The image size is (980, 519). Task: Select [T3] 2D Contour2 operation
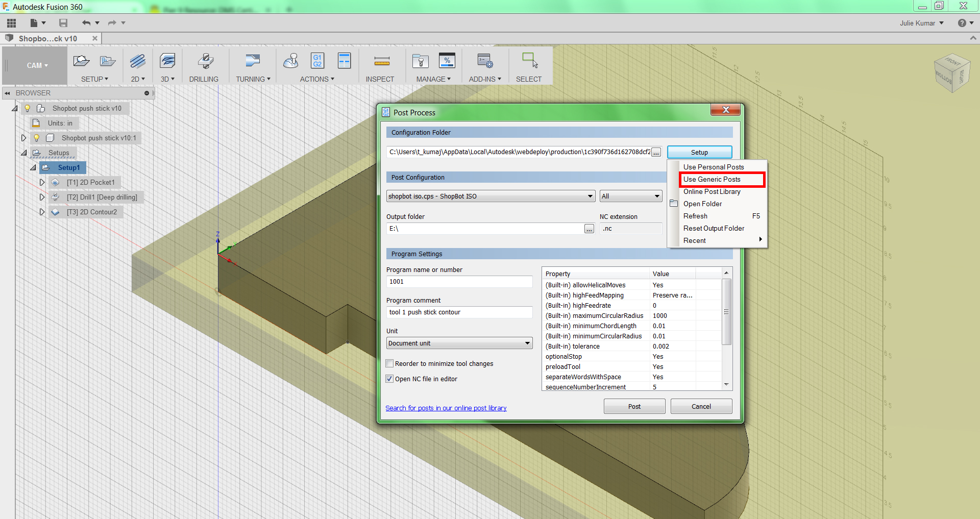pos(91,212)
